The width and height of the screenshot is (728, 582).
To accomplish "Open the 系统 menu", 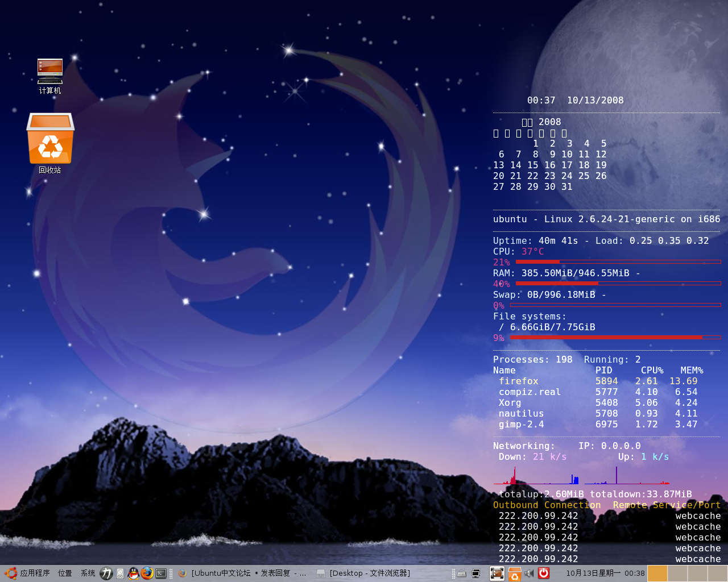I will tap(88, 573).
